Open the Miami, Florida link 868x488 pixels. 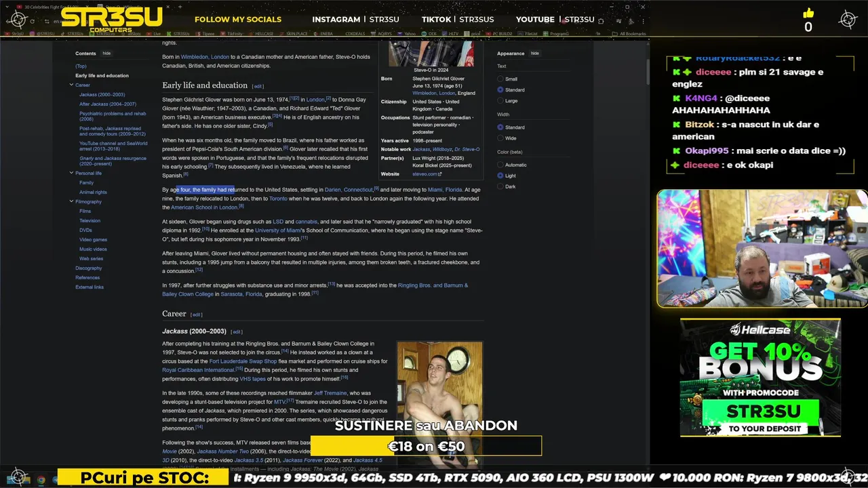coord(445,190)
